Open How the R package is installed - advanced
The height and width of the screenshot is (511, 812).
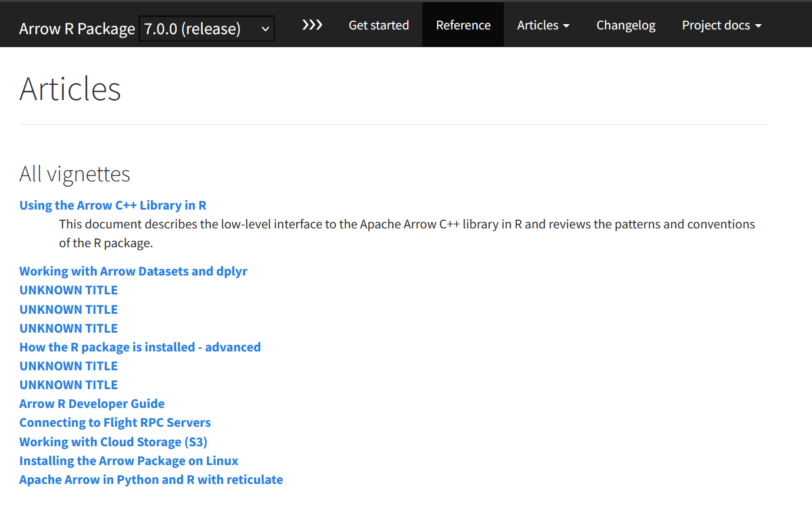coord(140,347)
